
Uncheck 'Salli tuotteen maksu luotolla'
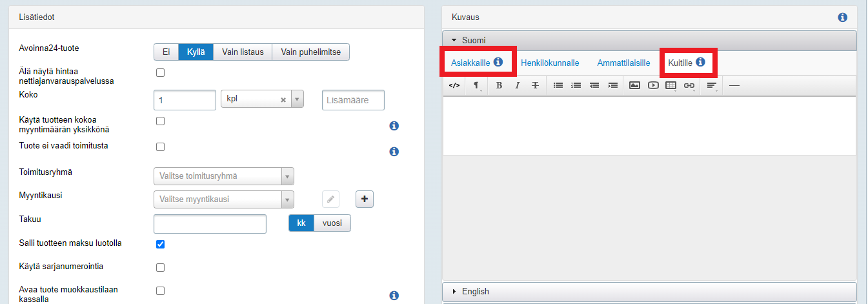coord(161,244)
